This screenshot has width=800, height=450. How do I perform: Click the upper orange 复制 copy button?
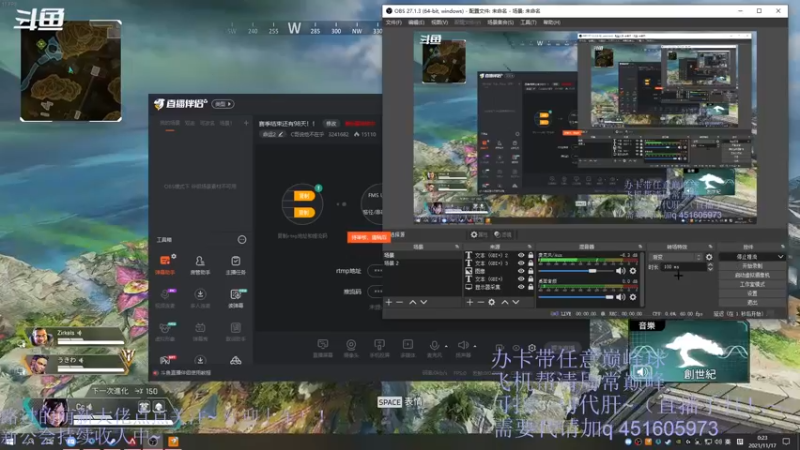pos(304,196)
